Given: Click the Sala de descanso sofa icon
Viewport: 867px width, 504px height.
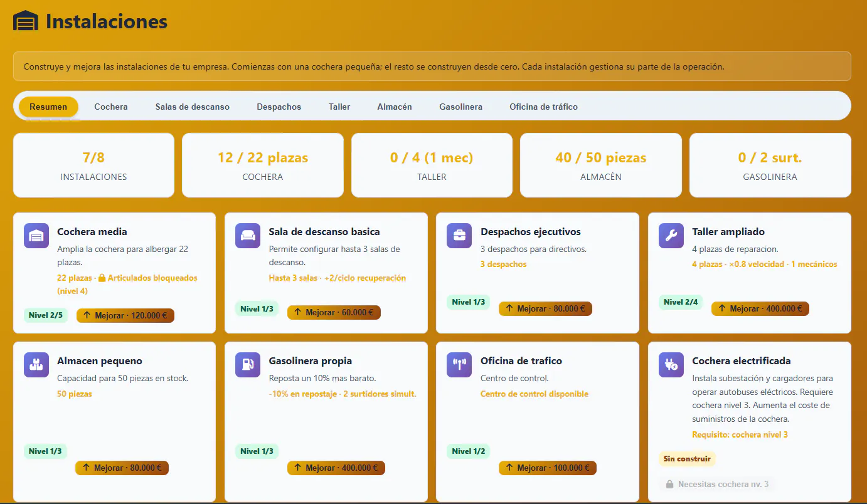Looking at the screenshot, I should point(248,236).
